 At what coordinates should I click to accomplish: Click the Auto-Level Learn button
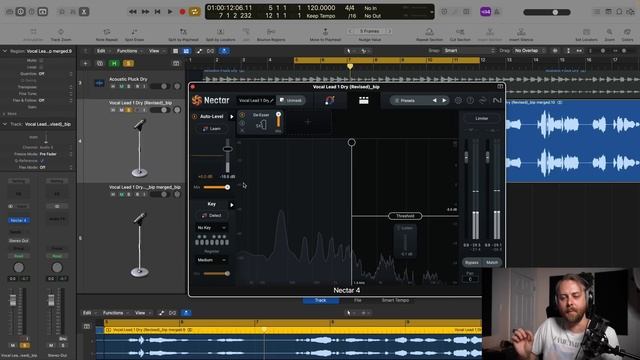[x=212, y=129]
